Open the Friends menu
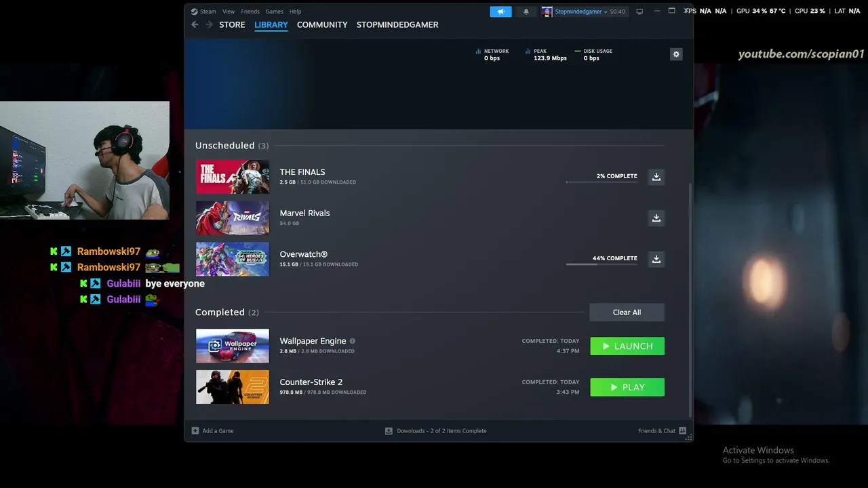The height and width of the screenshot is (488, 868). [x=250, y=12]
